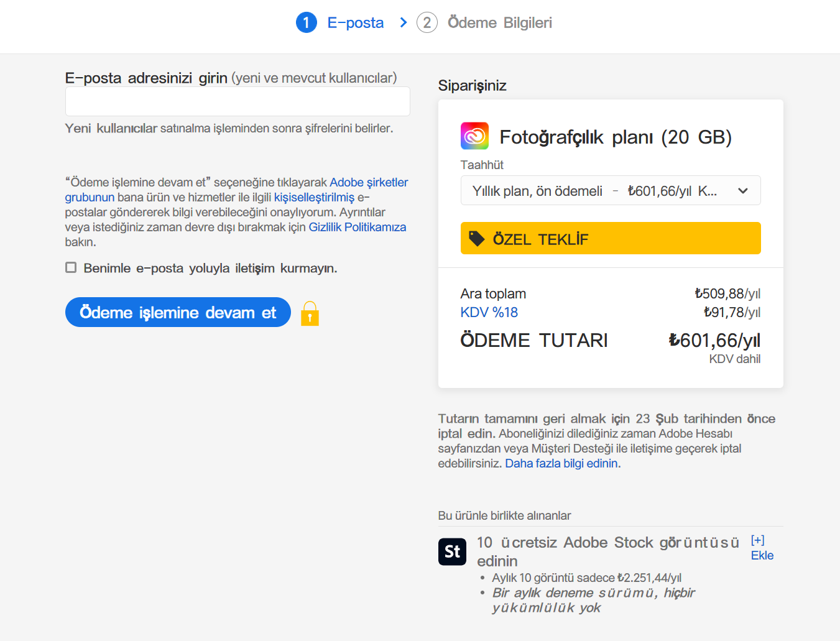This screenshot has width=840, height=641.
Task: Click the '₺601,66/yıl' total amount
Action: tap(714, 340)
